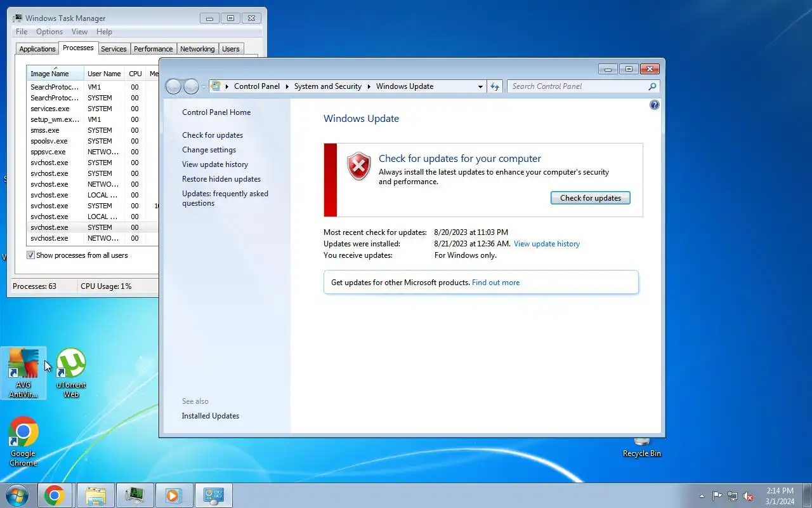812x508 pixels.
Task: Switch to the Users tab
Action: tap(231, 49)
